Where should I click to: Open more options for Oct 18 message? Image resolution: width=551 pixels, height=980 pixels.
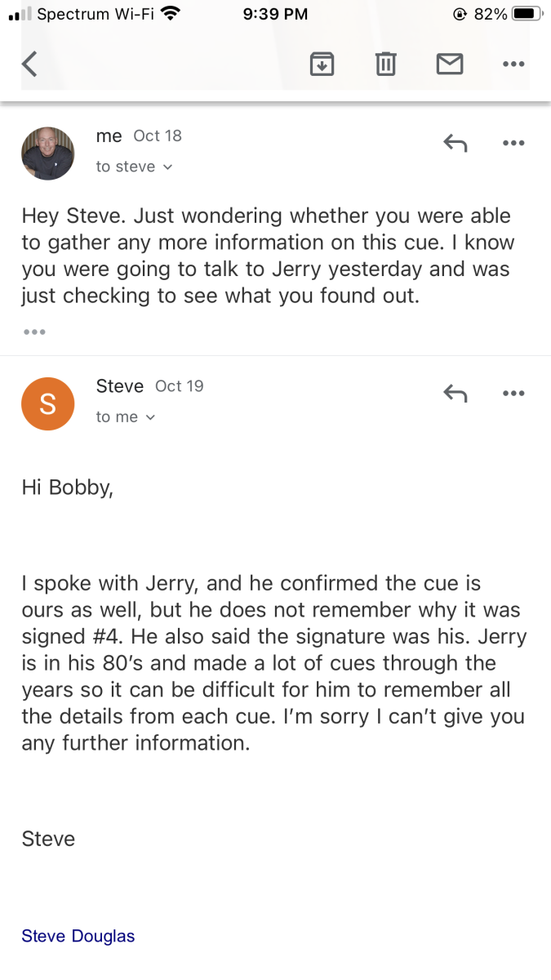(x=513, y=144)
